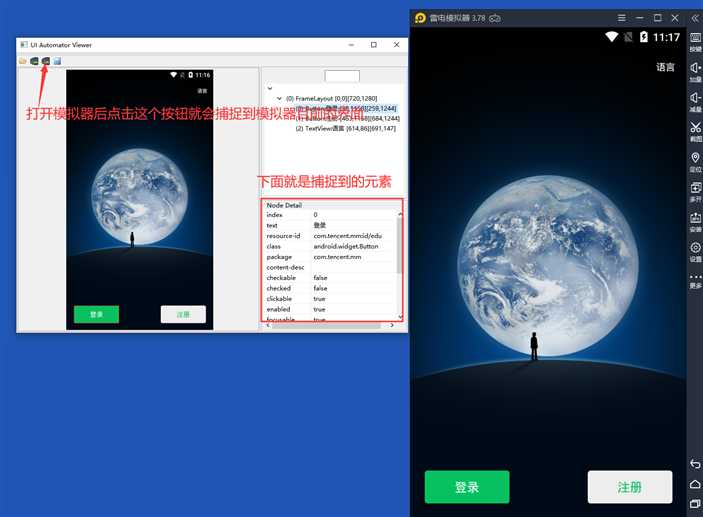Click the 'text' property row in Node Detail
The image size is (703, 517).
coord(331,225)
